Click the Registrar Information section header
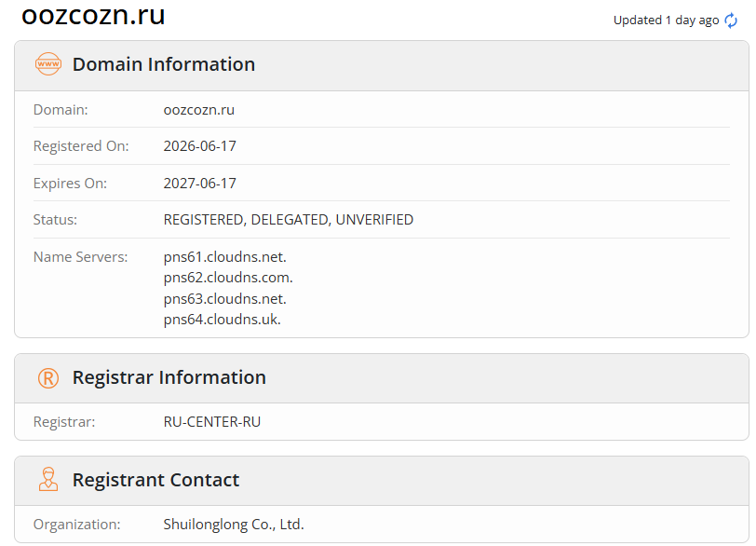 pyautogui.click(x=169, y=377)
